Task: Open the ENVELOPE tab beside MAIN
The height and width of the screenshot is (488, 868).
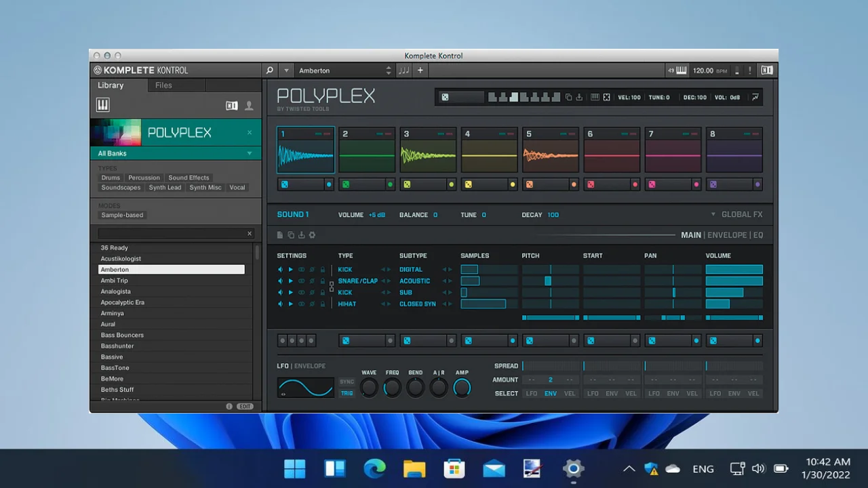Action: pos(727,235)
